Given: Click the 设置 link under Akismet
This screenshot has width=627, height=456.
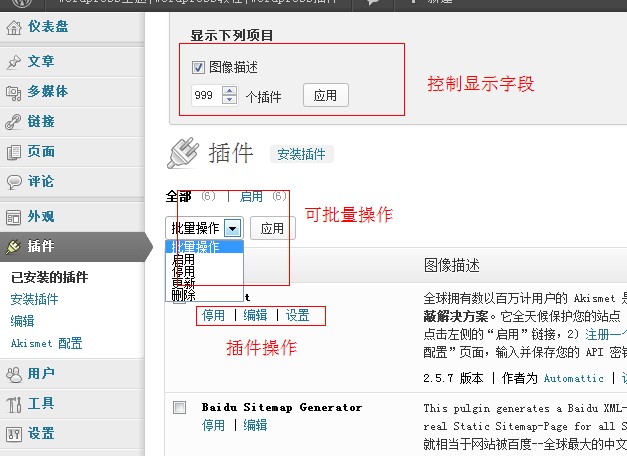Looking at the screenshot, I should click(297, 315).
